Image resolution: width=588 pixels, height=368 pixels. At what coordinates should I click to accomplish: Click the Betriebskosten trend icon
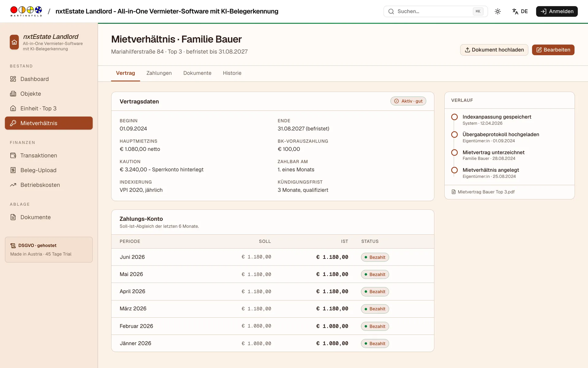click(x=13, y=185)
